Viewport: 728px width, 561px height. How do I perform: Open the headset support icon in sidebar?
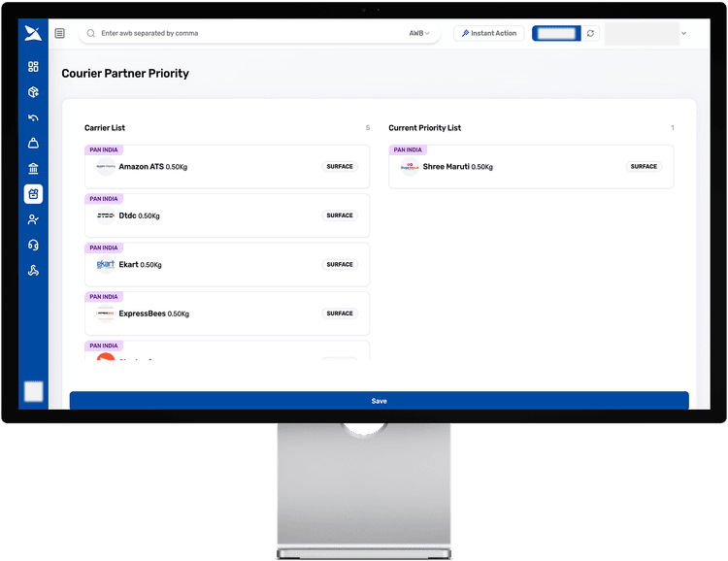coord(33,246)
